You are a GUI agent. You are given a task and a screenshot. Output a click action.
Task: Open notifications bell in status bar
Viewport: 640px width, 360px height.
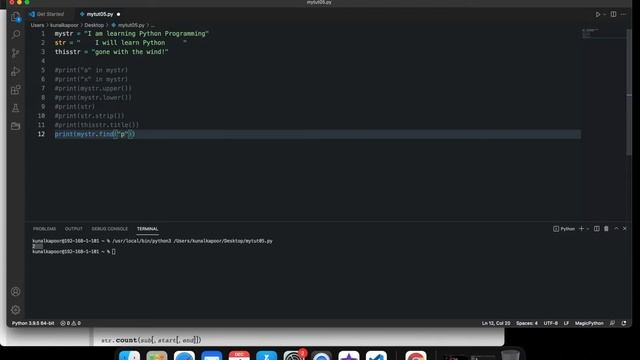tap(624, 323)
